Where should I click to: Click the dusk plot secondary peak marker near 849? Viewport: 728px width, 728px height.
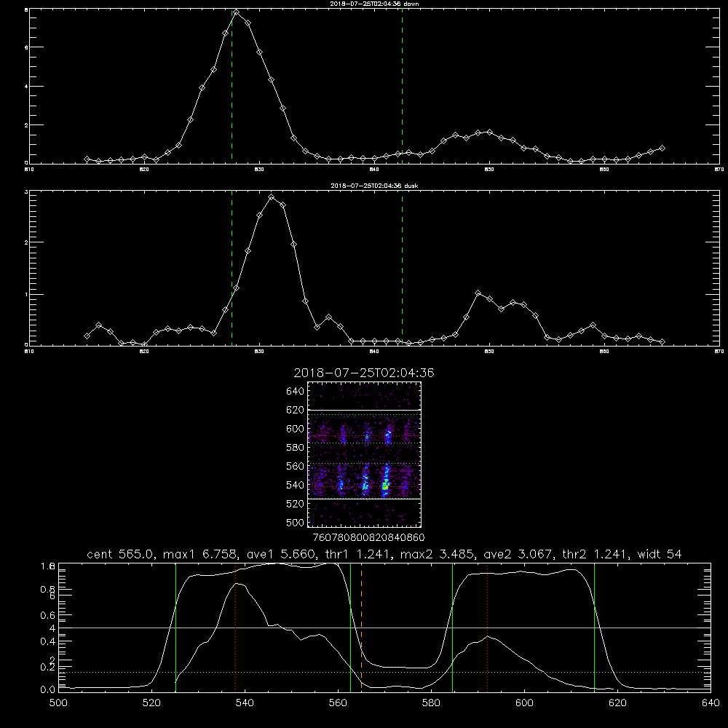coord(478,293)
